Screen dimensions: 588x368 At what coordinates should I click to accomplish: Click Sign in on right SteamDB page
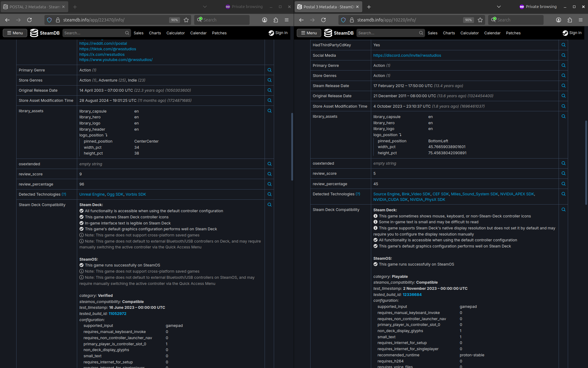(572, 33)
